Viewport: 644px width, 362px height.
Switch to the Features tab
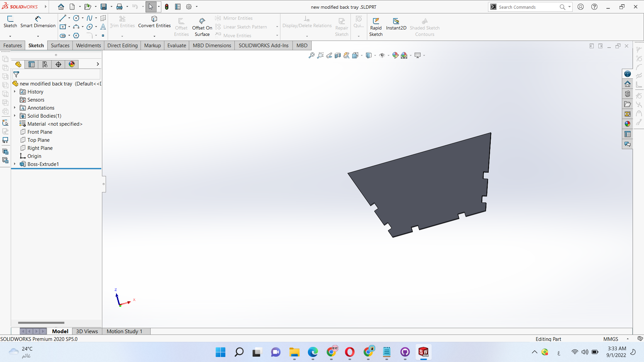(12, 46)
